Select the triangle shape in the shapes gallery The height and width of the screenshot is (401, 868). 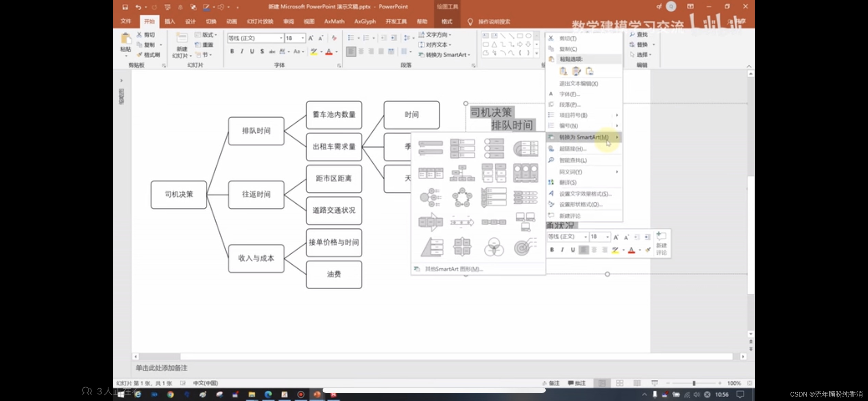point(494,44)
